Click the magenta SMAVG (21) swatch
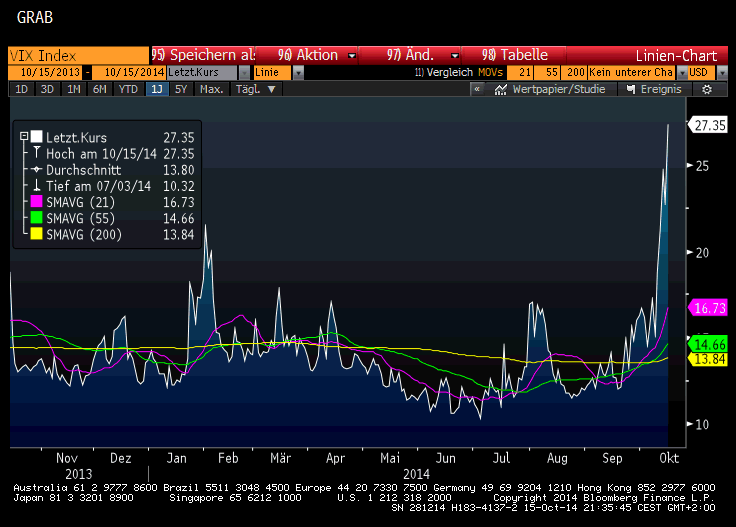736x527 pixels. pos(37,201)
